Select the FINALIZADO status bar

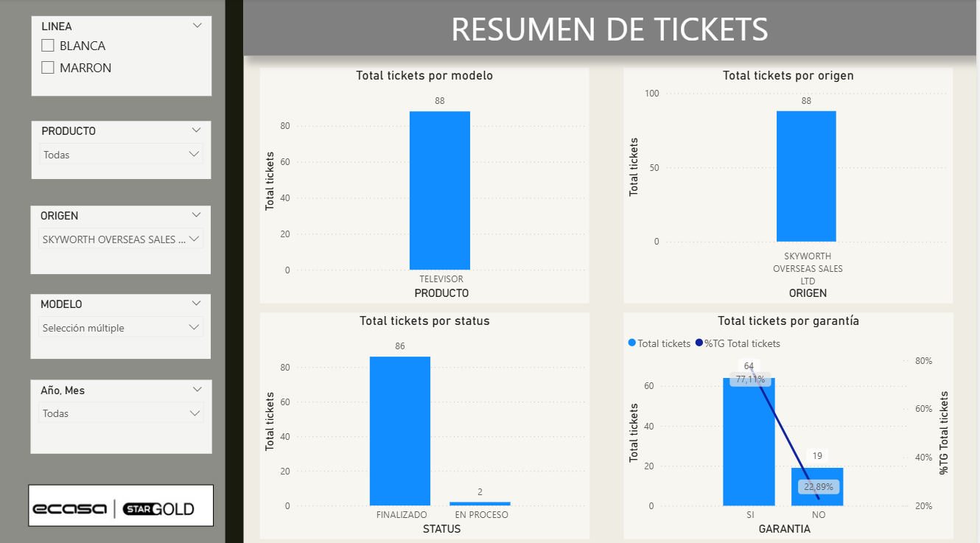pos(399,431)
